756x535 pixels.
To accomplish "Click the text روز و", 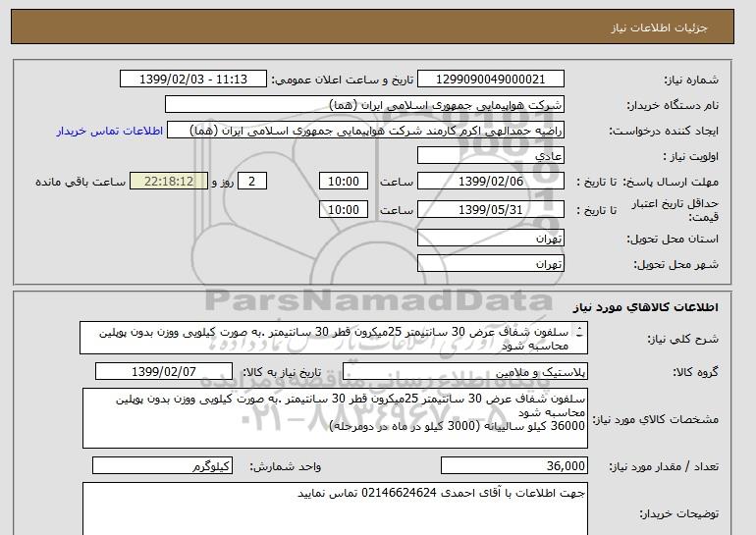I will [222, 182].
